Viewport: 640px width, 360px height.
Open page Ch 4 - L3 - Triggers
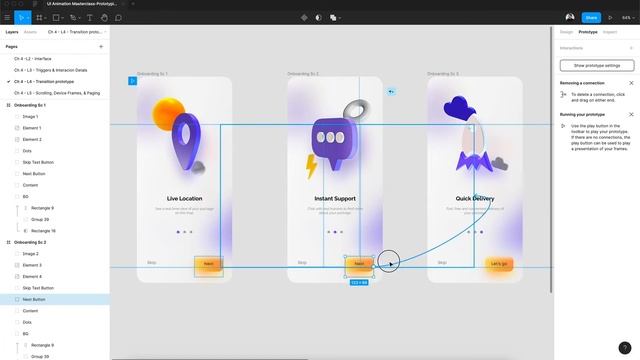pyautogui.click(x=51, y=70)
